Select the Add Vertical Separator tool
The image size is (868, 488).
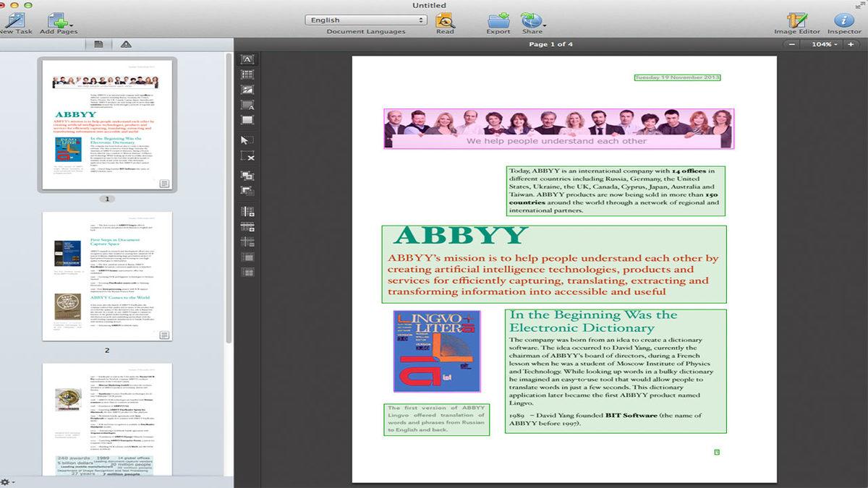tap(247, 212)
